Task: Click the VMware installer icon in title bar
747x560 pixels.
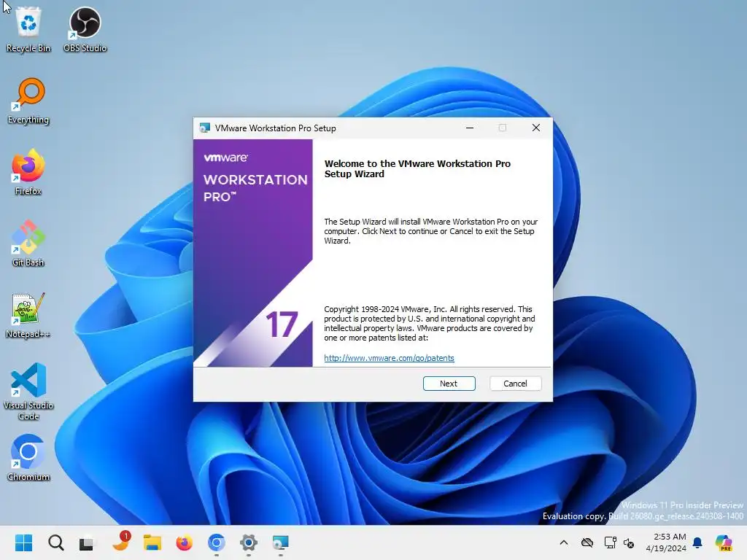Action: (x=205, y=128)
